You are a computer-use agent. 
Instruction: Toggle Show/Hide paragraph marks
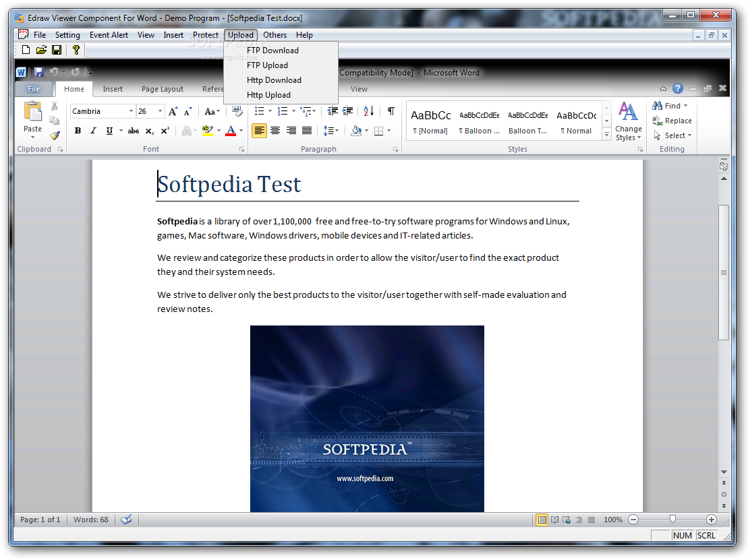coord(391,111)
